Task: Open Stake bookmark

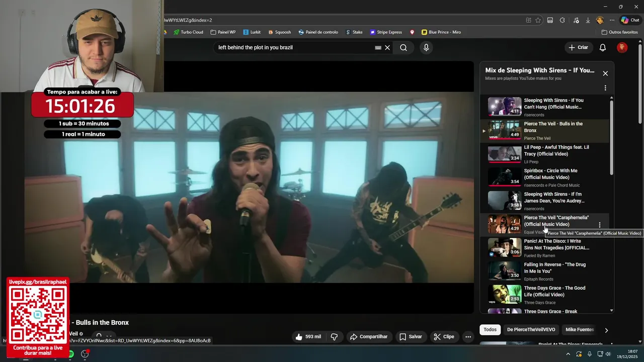Action: 354,32
